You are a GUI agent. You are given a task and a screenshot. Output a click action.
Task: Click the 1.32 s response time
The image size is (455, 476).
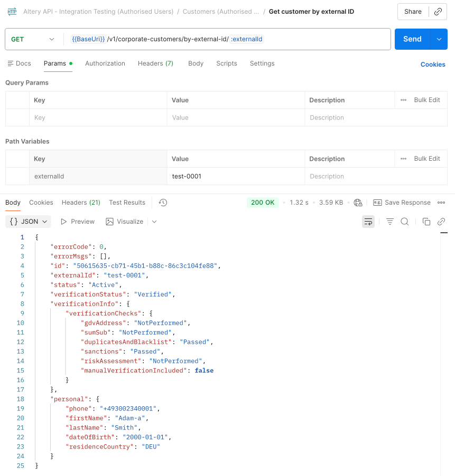pos(299,203)
